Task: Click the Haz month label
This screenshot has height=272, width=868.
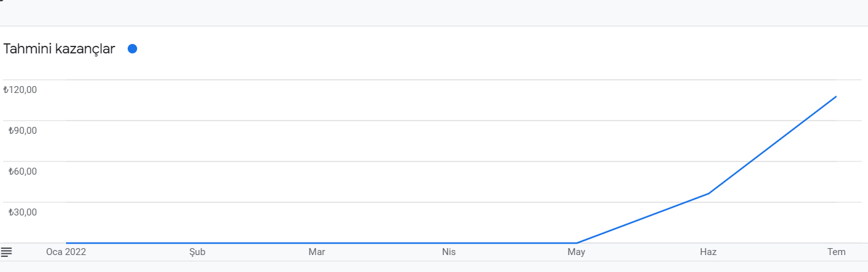Action: click(708, 252)
